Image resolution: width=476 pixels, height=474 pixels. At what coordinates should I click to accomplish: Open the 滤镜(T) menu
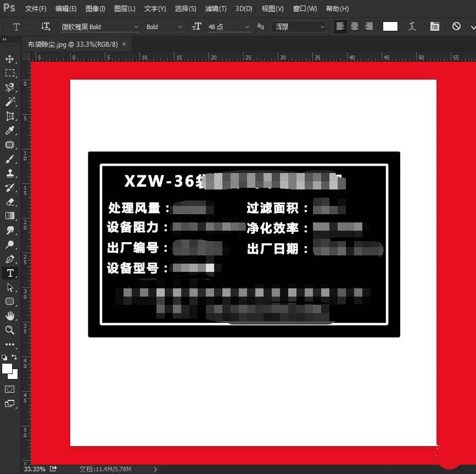216,8
